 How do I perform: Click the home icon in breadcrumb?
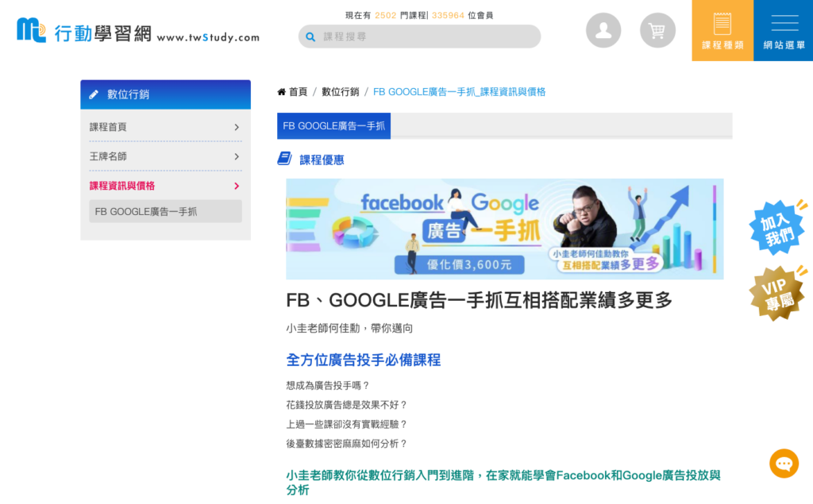(282, 92)
